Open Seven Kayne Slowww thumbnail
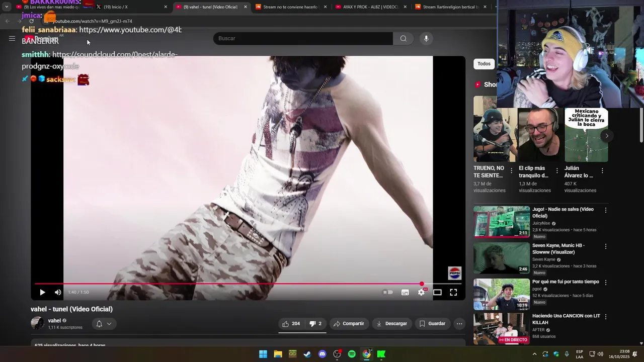Image resolution: width=644 pixels, height=362 pixels. tap(502, 258)
